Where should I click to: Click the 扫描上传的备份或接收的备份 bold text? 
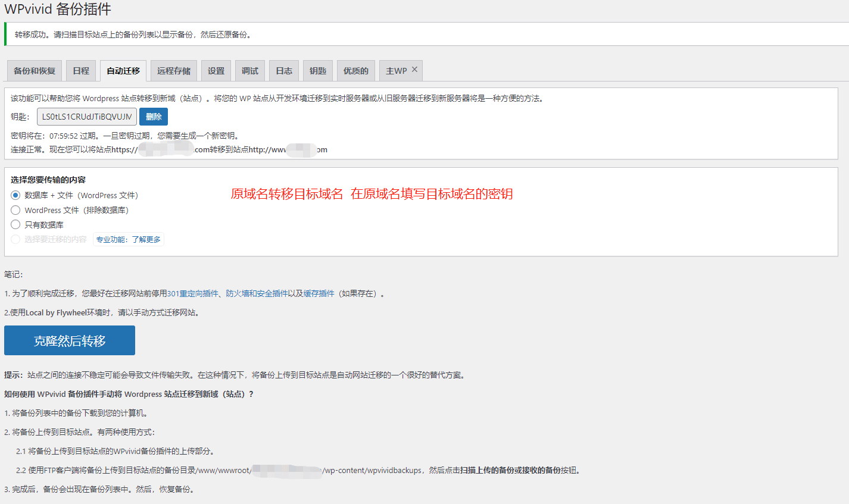coord(510,470)
